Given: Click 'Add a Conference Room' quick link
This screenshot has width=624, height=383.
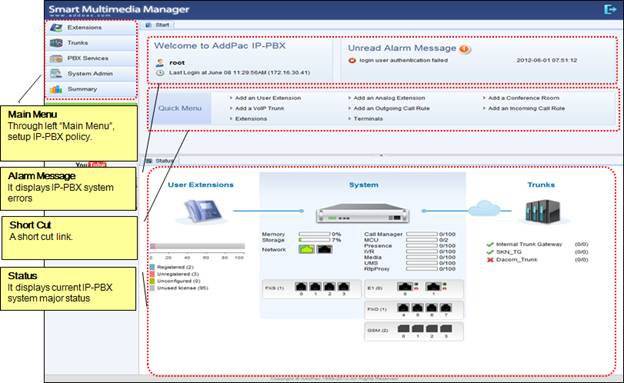Looking at the screenshot, I should 524,98.
